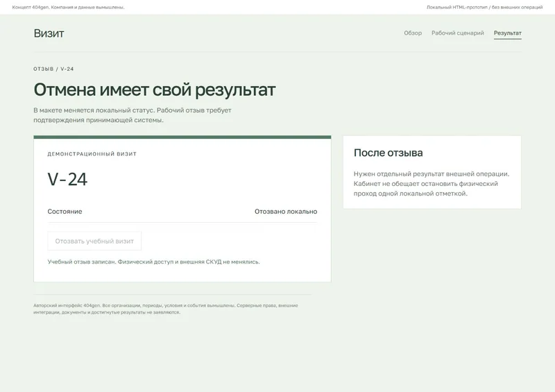Click the Визит logo title
555x392 pixels.
pos(49,33)
